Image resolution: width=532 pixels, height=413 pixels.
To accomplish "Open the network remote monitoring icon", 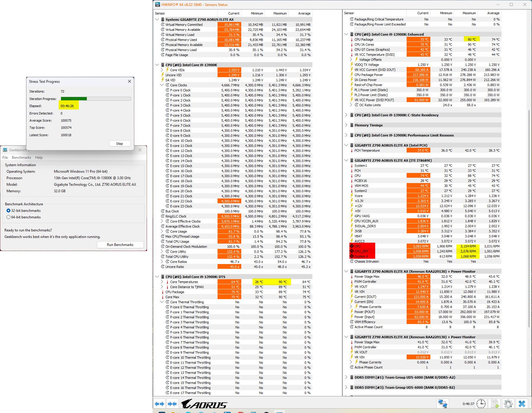I will click(x=442, y=404).
